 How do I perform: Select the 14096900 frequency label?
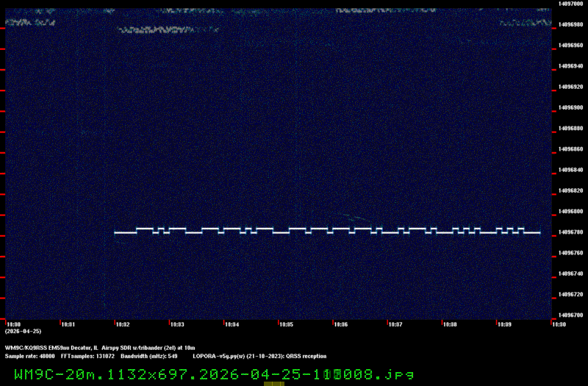coord(570,107)
